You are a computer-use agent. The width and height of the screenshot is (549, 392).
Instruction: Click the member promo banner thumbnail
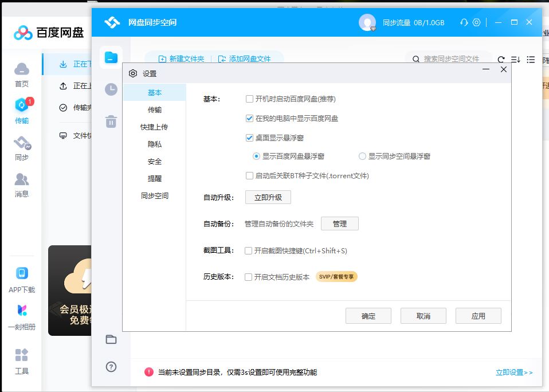click(70, 291)
